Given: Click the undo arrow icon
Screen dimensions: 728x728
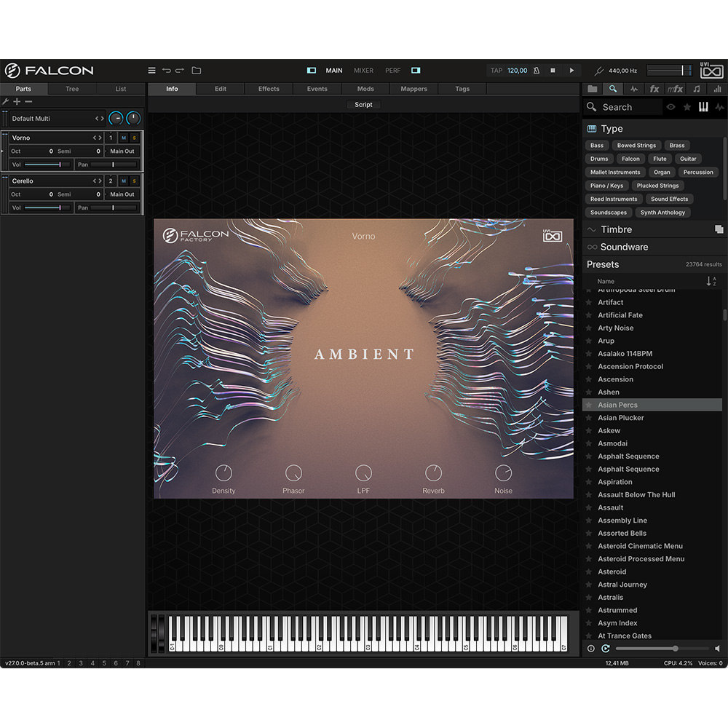Looking at the screenshot, I should coord(166,71).
